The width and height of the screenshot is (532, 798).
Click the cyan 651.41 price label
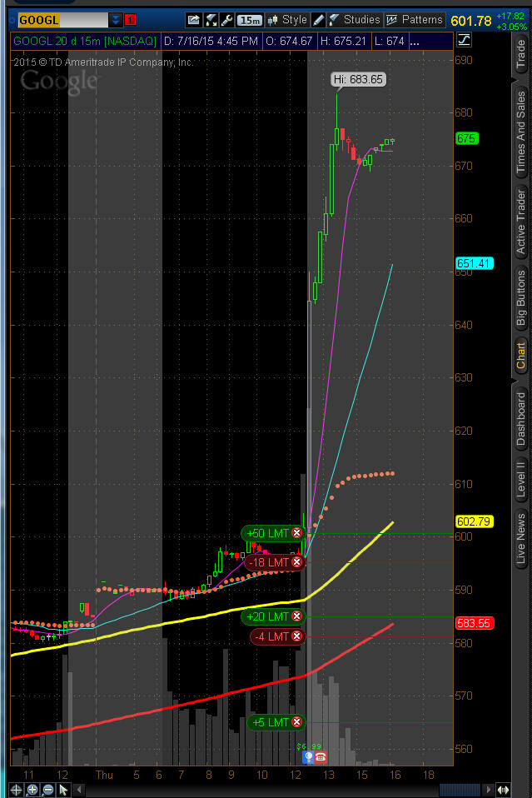coord(475,263)
